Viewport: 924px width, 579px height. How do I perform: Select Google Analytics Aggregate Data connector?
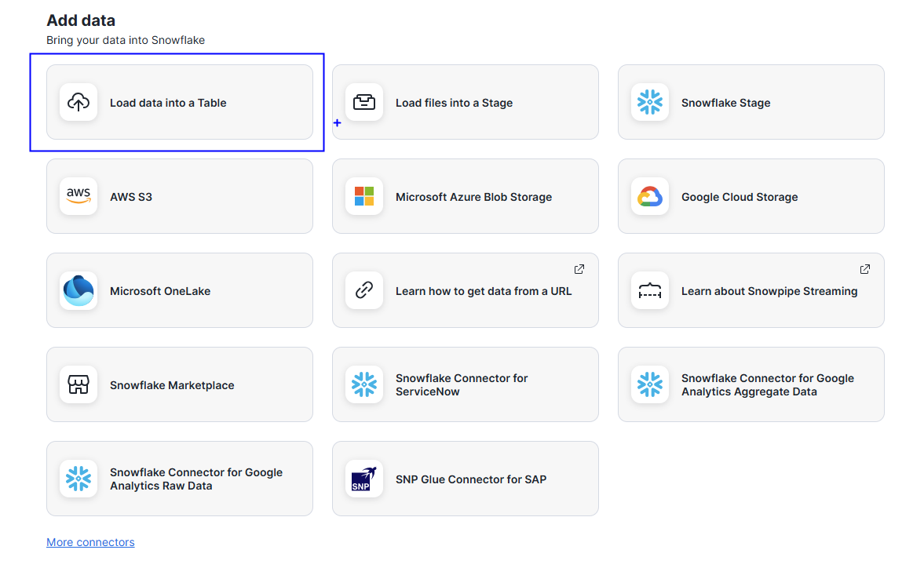pyautogui.click(x=767, y=385)
